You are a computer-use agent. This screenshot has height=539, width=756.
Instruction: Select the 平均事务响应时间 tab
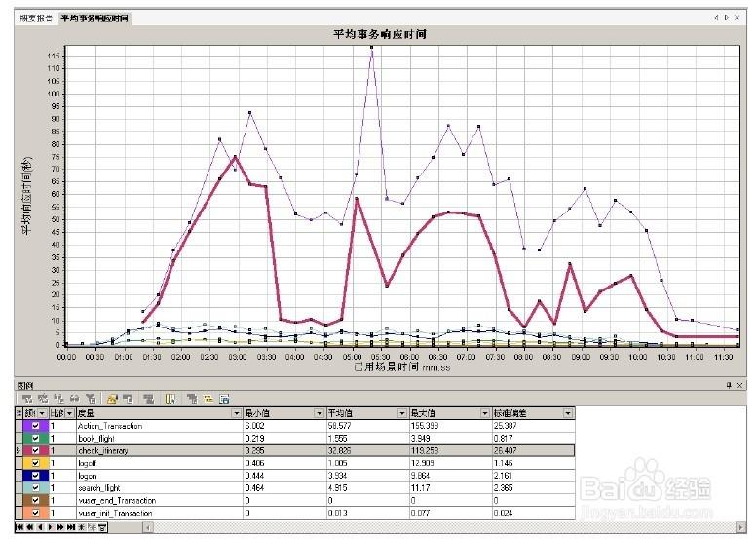coord(94,19)
